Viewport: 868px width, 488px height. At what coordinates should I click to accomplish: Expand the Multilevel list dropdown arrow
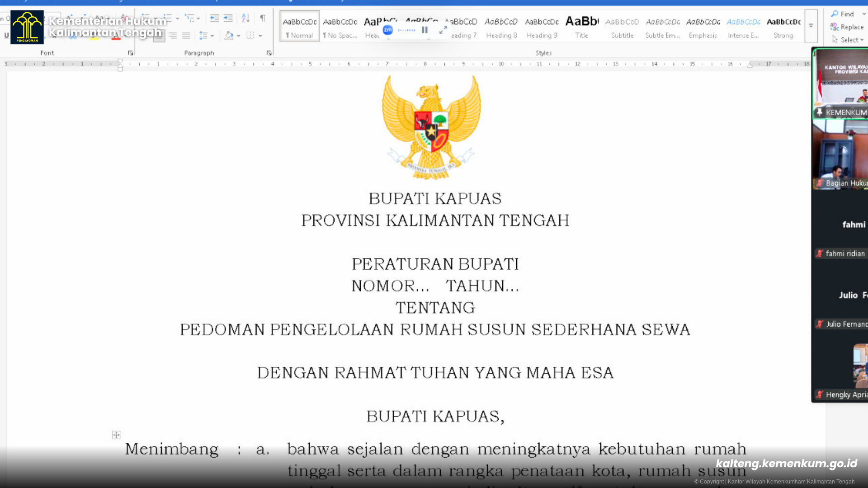point(198,19)
